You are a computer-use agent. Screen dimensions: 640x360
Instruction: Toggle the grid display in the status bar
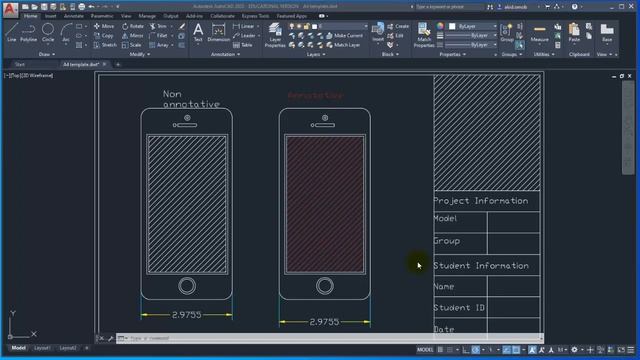tap(440, 350)
